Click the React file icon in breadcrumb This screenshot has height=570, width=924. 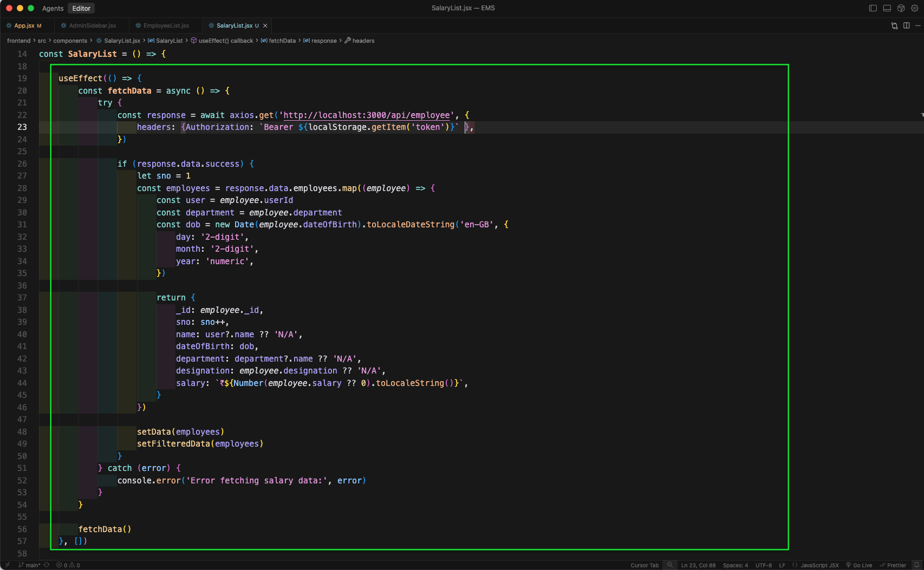[99, 41]
